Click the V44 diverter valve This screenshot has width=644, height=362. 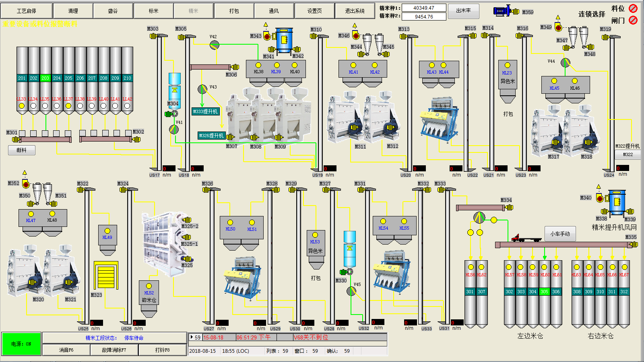pyautogui.click(x=566, y=63)
